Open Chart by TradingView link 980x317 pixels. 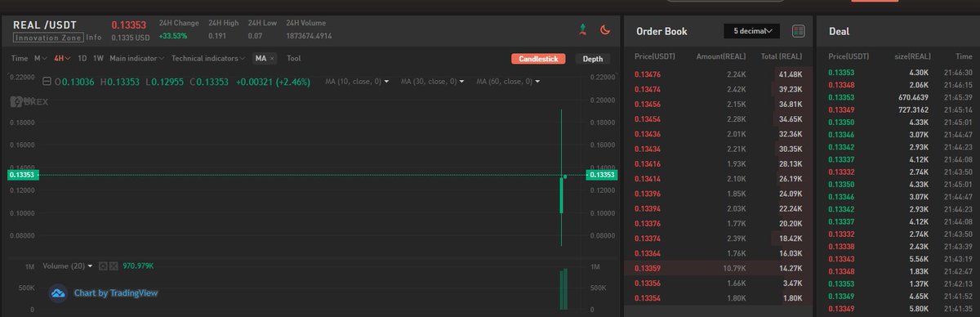coord(116,292)
